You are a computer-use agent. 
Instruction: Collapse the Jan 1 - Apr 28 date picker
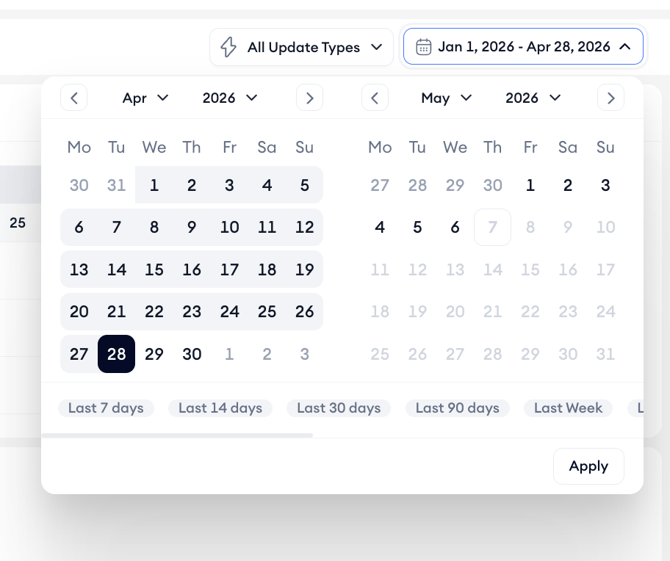[x=523, y=47]
